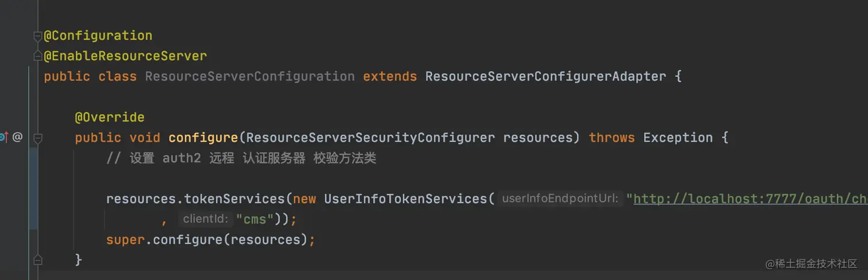Viewport: 868px width, 280px height.
Task: Click the @ gutter icon beside configure
Action: (17, 137)
